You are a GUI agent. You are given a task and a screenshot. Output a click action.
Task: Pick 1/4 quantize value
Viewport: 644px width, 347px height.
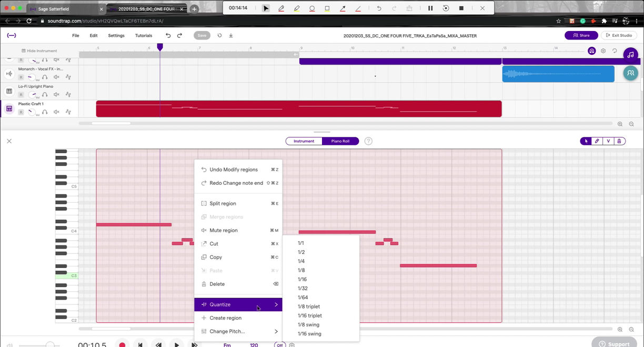(301, 261)
